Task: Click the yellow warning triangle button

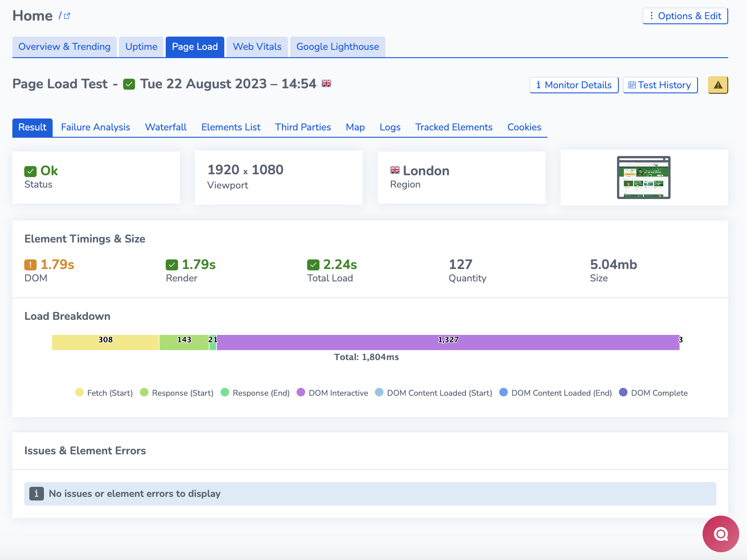Action: coord(718,85)
